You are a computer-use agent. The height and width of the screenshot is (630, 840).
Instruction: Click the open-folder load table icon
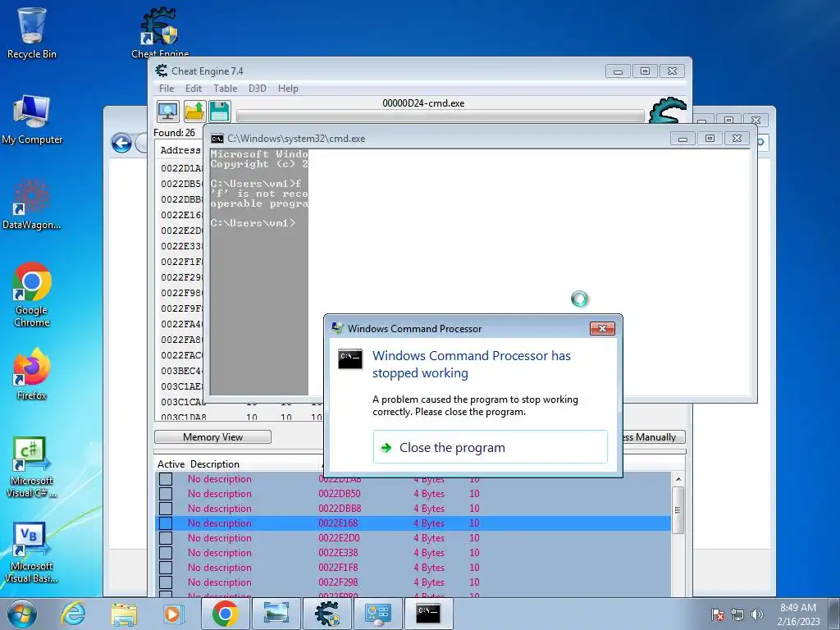click(x=194, y=112)
